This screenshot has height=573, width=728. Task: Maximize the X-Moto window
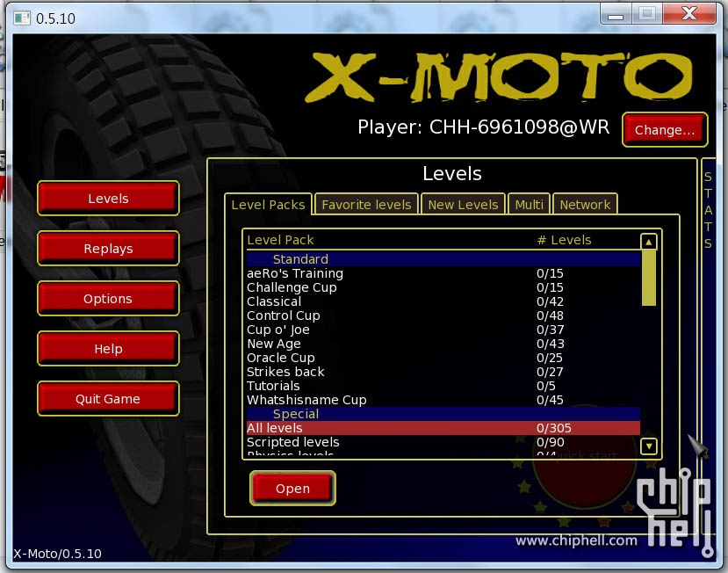[646, 14]
